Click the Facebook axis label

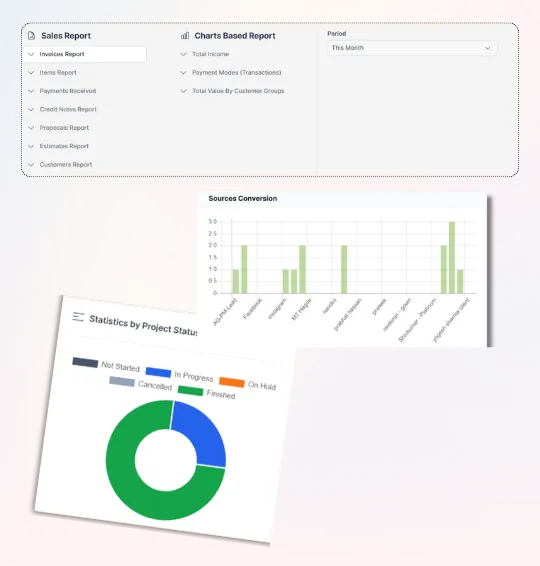pyautogui.click(x=252, y=309)
